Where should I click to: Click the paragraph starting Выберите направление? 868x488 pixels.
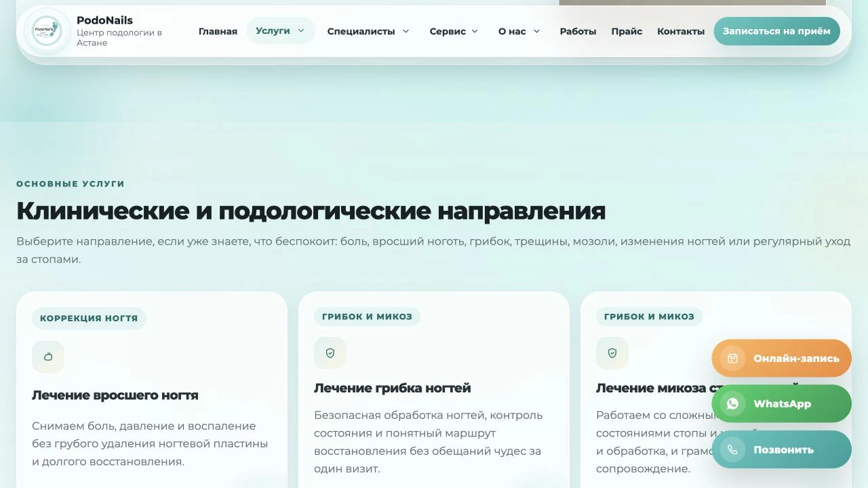[x=433, y=250]
